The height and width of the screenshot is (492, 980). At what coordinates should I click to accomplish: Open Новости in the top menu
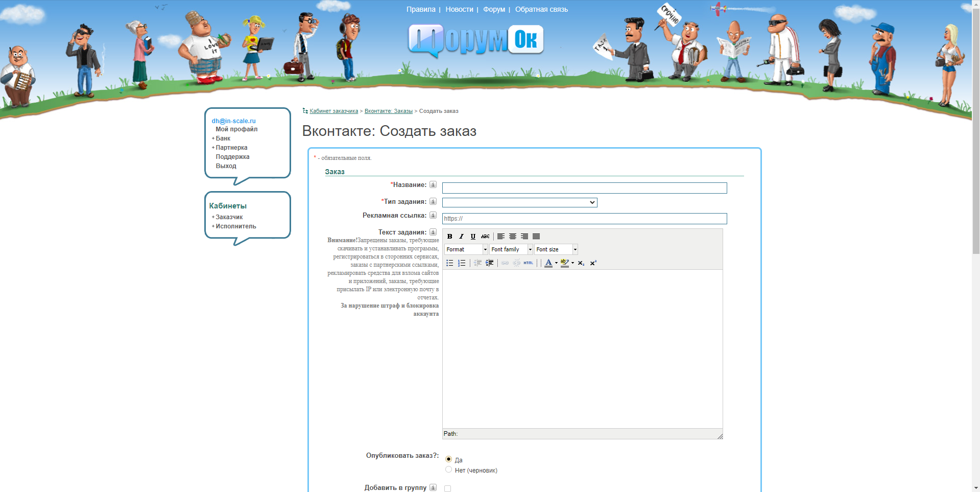pyautogui.click(x=459, y=9)
